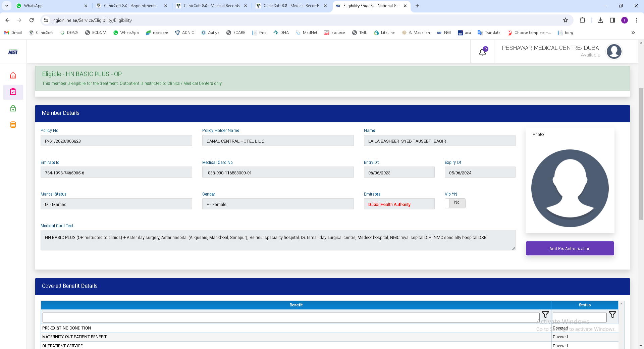Click the Benefit filter text field

290,317
